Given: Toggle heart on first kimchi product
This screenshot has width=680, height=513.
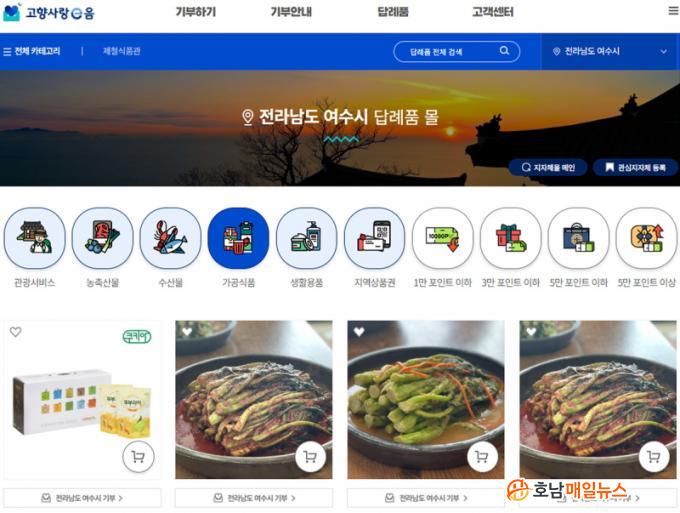Looking at the screenshot, I should point(187,332).
